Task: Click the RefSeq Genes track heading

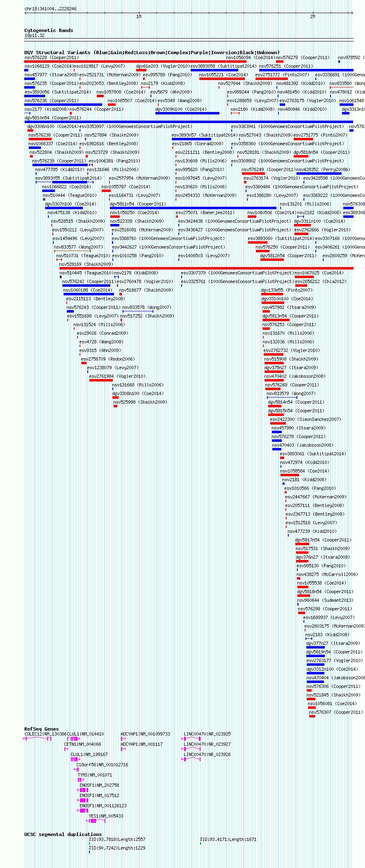Action: click(x=41, y=729)
